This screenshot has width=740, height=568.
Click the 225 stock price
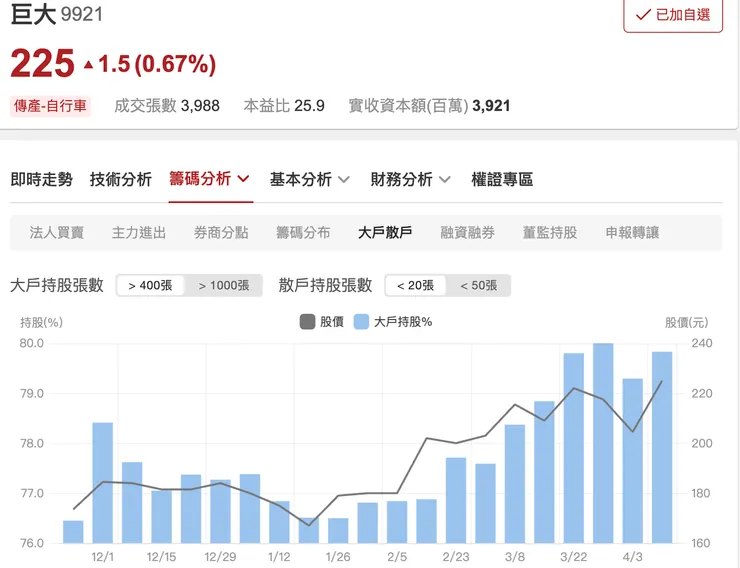[x=42, y=63]
